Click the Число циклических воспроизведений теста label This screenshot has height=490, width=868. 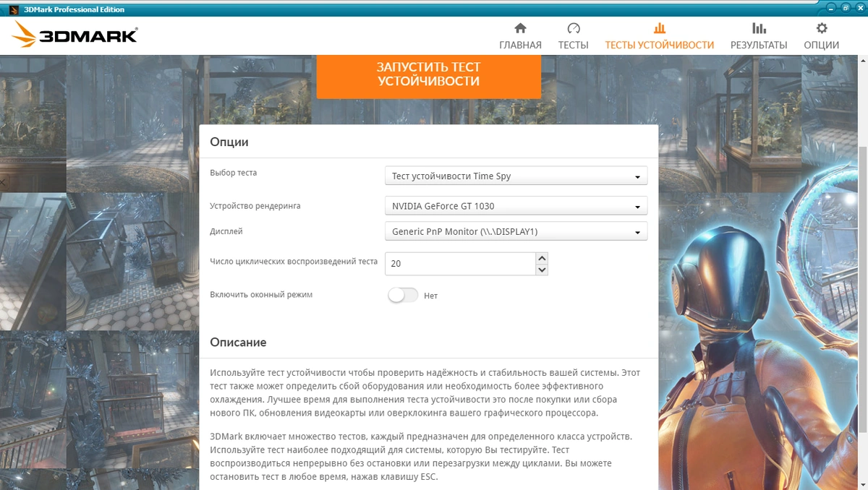click(x=294, y=261)
